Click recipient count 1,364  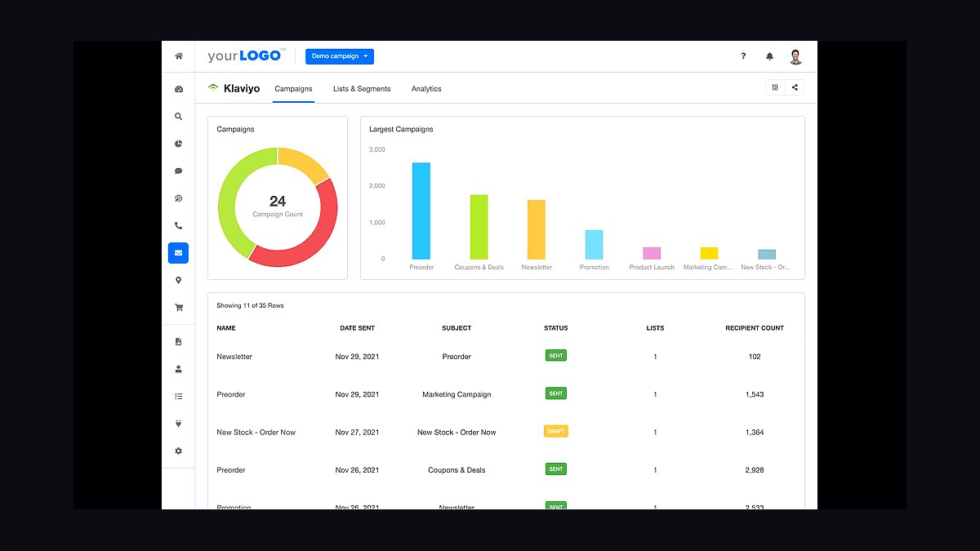tap(755, 432)
